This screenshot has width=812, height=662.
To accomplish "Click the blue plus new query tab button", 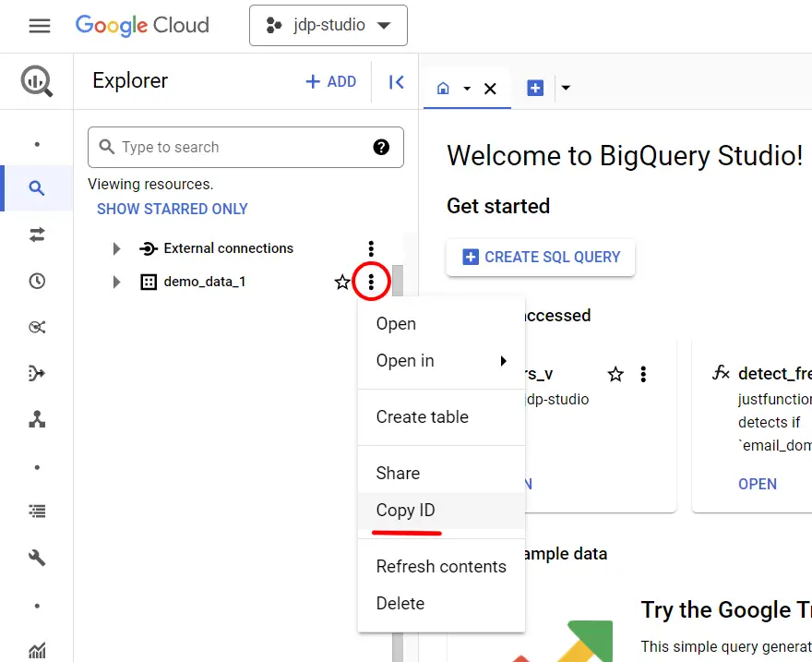I will pos(535,88).
